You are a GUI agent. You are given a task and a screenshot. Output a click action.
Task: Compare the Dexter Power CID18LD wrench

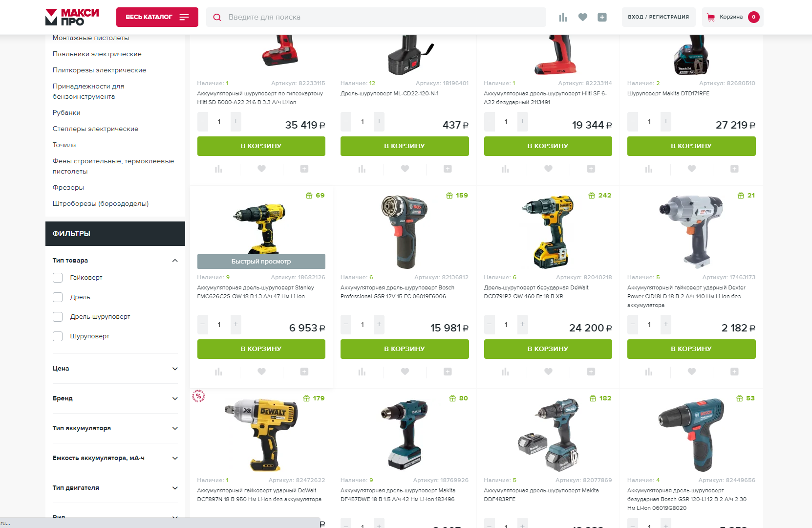point(648,372)
